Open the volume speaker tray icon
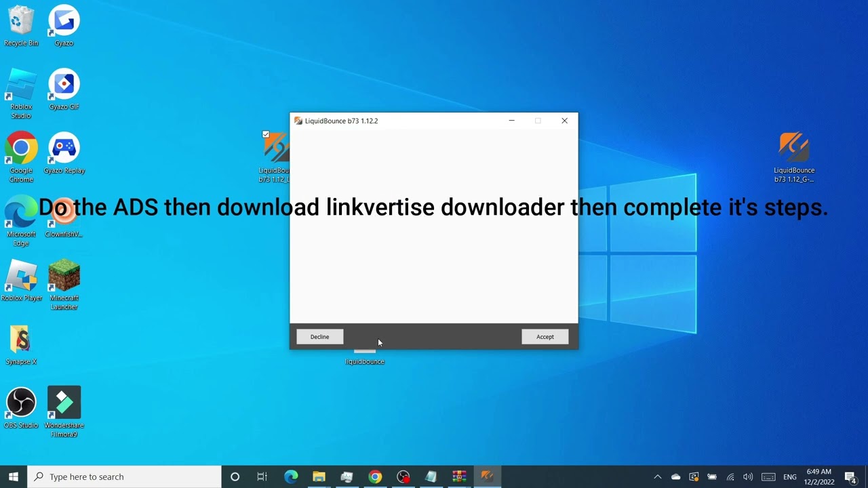This screenshot has width=868, height=488. click(x=748, y=476)
